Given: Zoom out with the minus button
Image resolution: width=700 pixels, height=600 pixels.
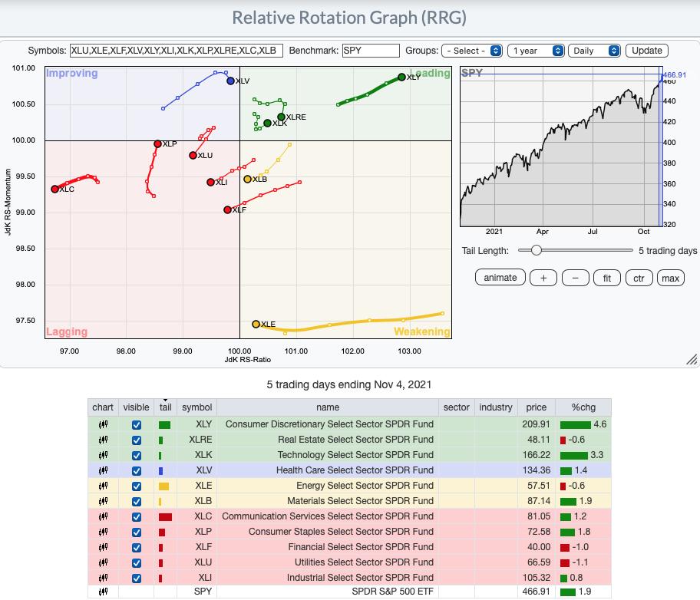Looking at the screenshot, I should point(576,278).
